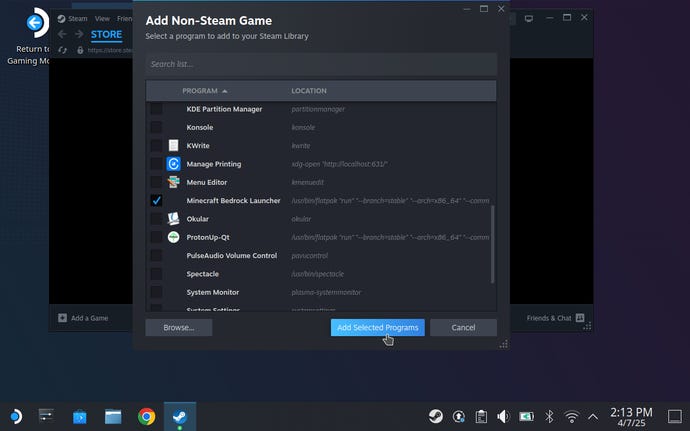Click the battery status tray icon
The height and width of the screenshot is (431, 690).
point(526,416)
